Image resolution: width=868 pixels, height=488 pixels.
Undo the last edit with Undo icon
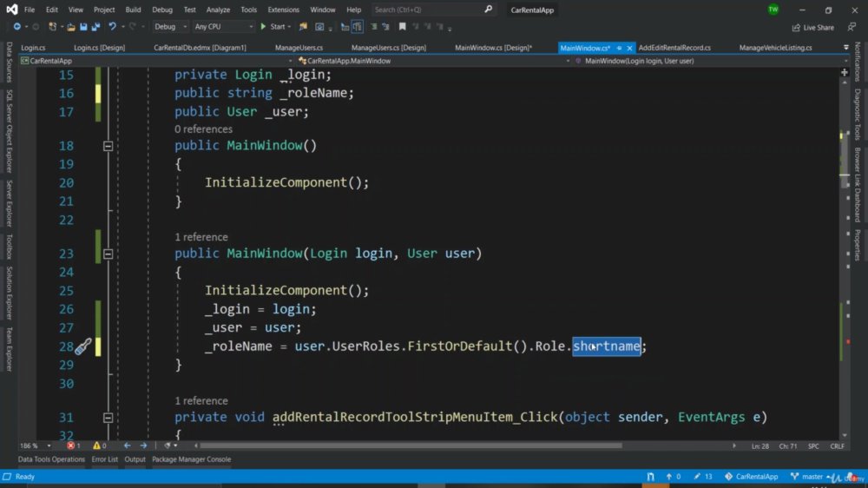click(x=112, y=27)
